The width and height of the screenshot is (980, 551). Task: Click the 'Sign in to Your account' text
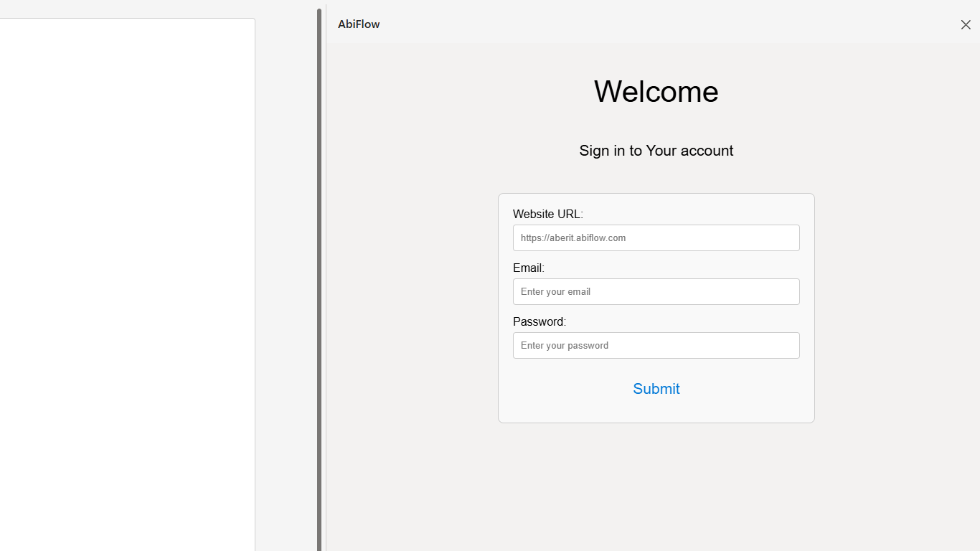point(656,151)
